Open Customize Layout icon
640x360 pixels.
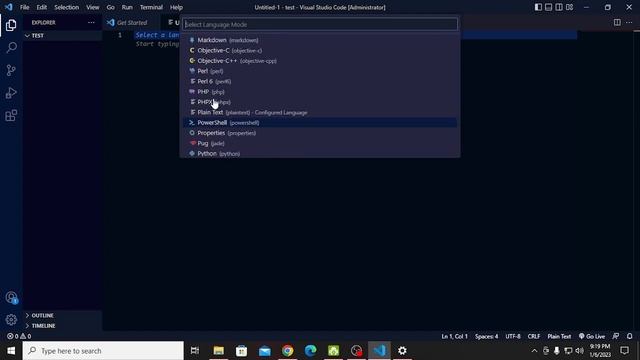[569, 7]
